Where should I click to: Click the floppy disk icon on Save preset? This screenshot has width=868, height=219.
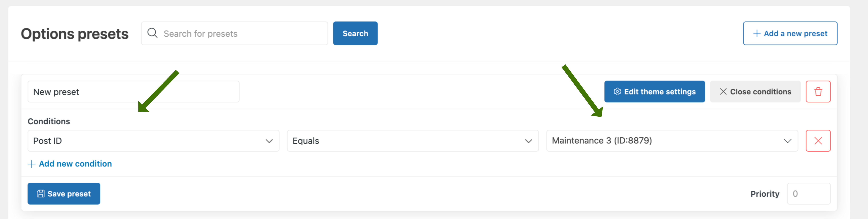pos(40,193)
